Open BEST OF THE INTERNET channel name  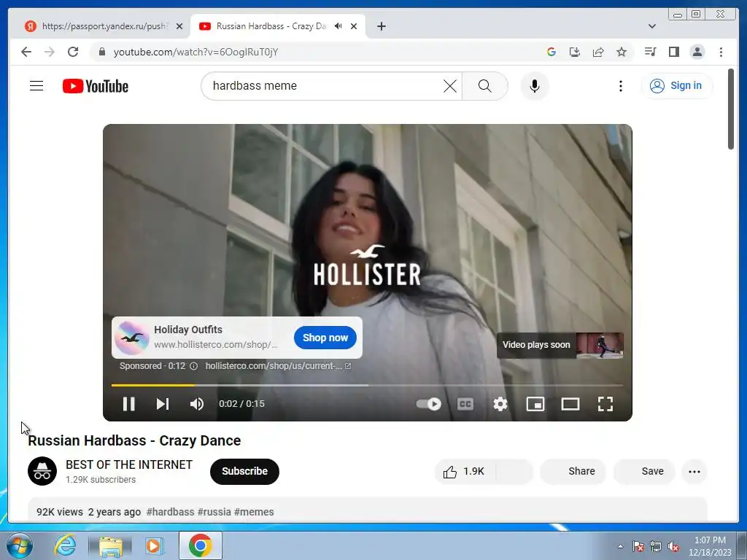[x=129, y=464]
